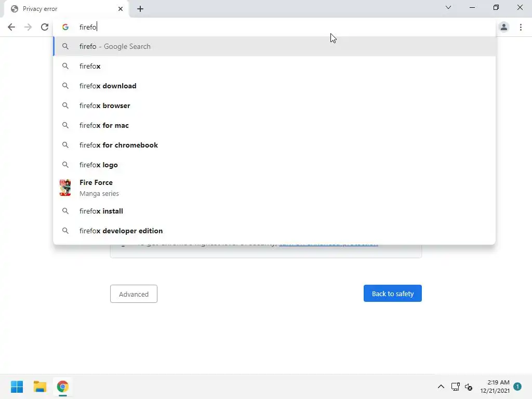Select the 'Fire Force' Manga series suggestion
The height and width of the screenshot is (399, 532).
pyautogui.click(x=274, y=188)
